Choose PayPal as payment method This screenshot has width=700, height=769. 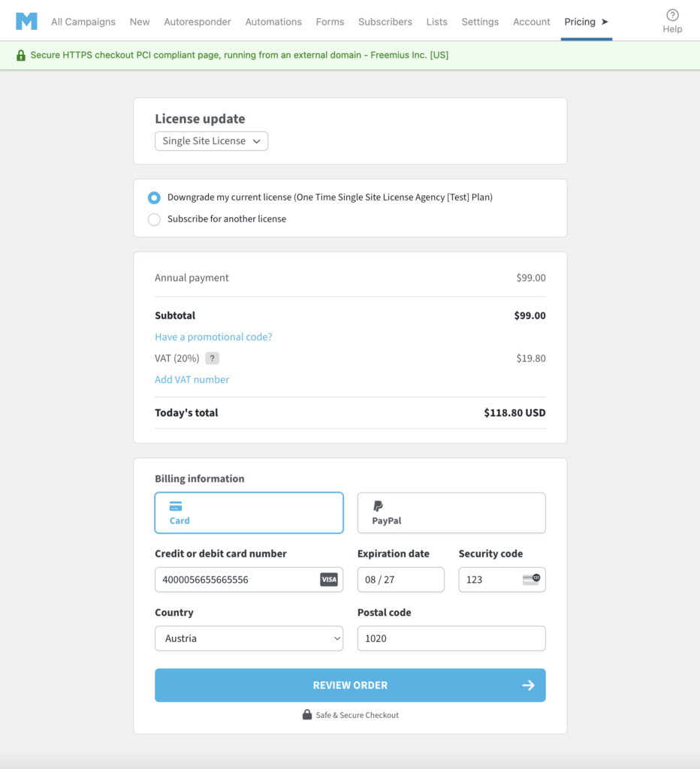tap(451, 513)
